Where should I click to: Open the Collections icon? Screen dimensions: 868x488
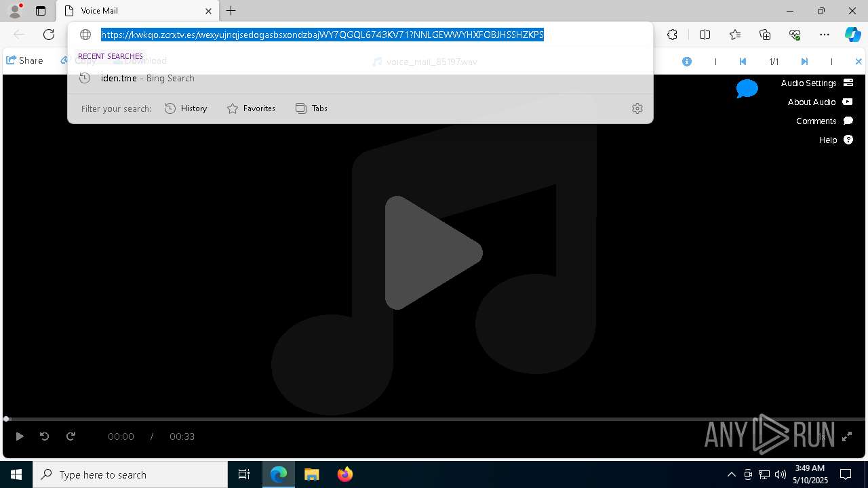click(x=765, y=35)
